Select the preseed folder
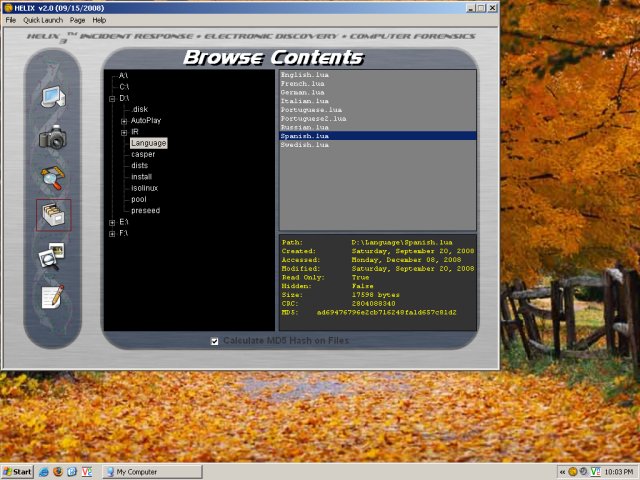Image resolution: width=640 pixels, height=480 pixels. 145,211
